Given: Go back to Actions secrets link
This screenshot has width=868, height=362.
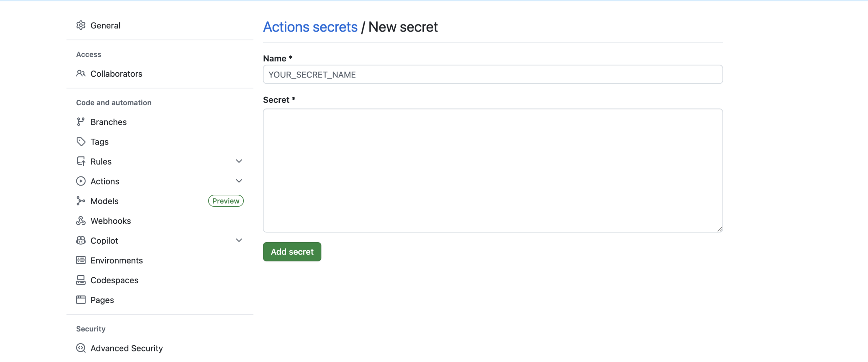Looking at the screenshot, I should tap(310, 27).
